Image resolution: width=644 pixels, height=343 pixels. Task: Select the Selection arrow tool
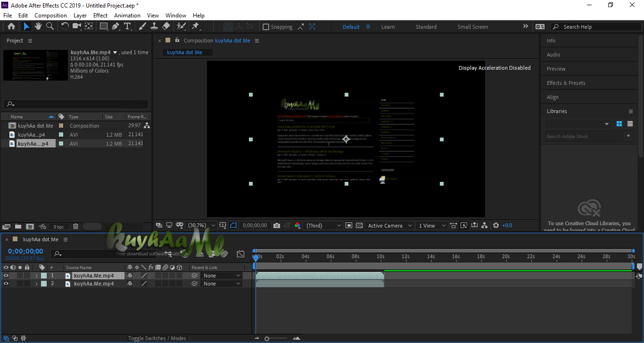(x=26, y=26)
